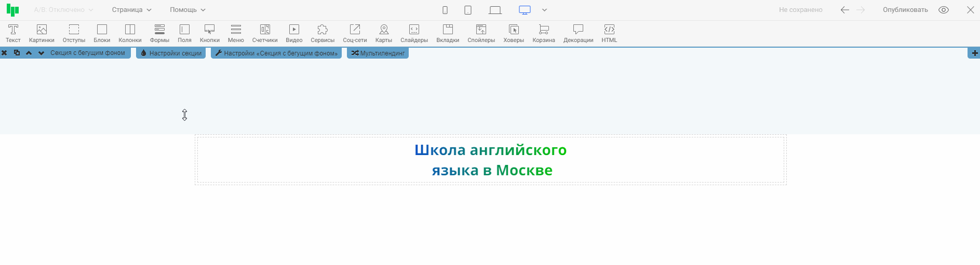
Task: Switch to mobile phone preview
Action: pyautogui.click(x=445, y=10)
